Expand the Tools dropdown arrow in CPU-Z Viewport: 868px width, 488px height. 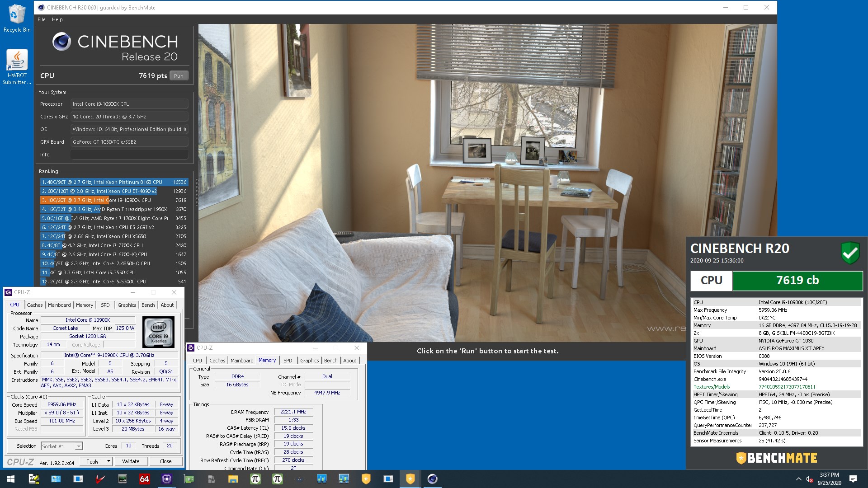108,461
